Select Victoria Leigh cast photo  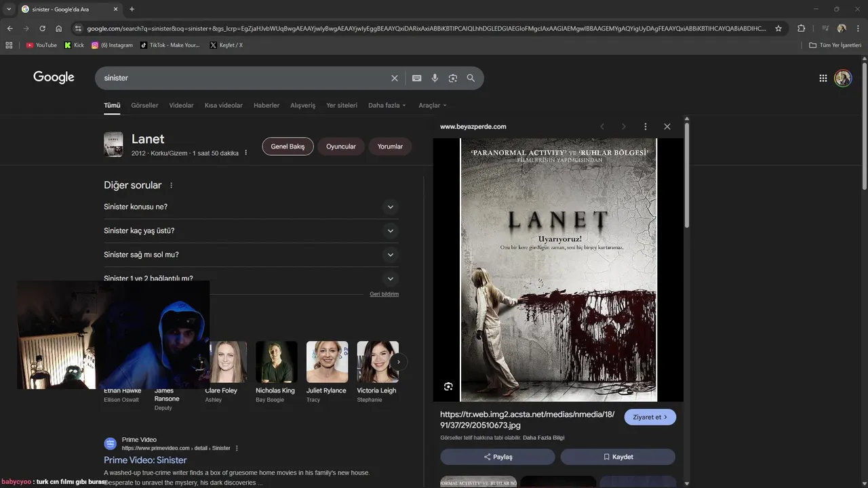[x=378, y=362]
